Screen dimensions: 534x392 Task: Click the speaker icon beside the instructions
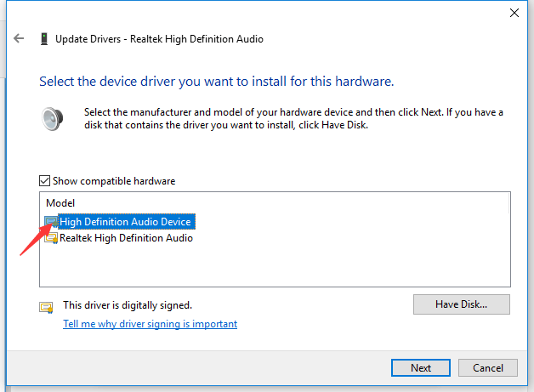click(53, 119)
